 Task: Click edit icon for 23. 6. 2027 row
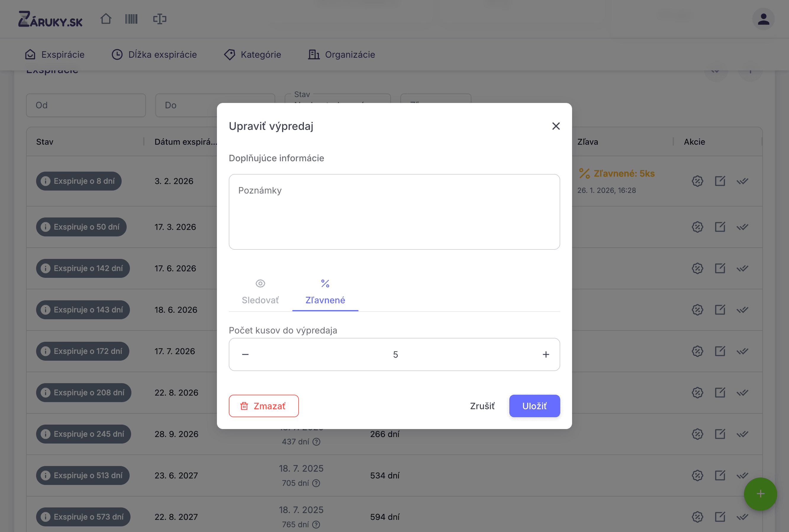pyautogui.click(x=720, y=475)
